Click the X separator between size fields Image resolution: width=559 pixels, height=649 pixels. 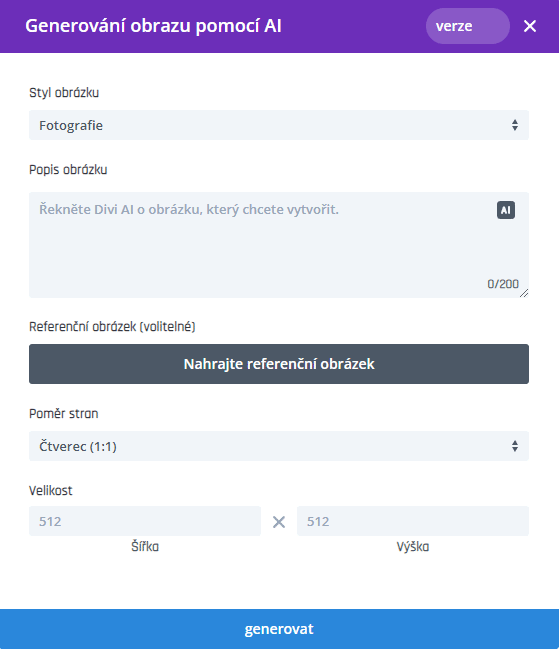click(x=279, y=522)
